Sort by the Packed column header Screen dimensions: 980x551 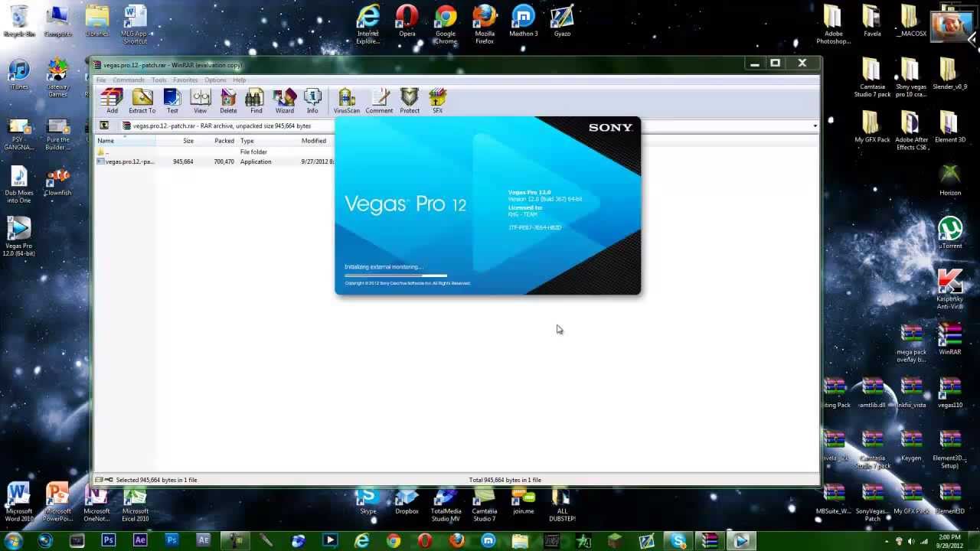pos(217,141)
